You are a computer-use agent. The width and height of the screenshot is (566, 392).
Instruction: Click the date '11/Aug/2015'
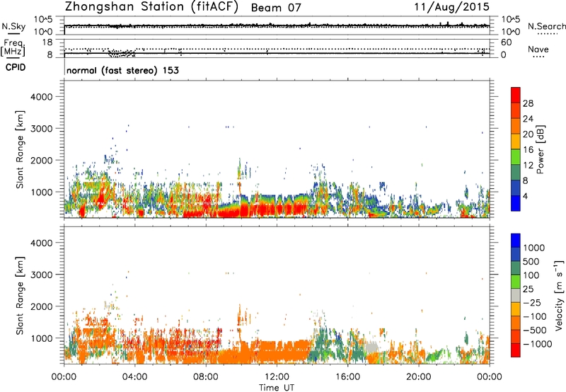click(451, 7)
